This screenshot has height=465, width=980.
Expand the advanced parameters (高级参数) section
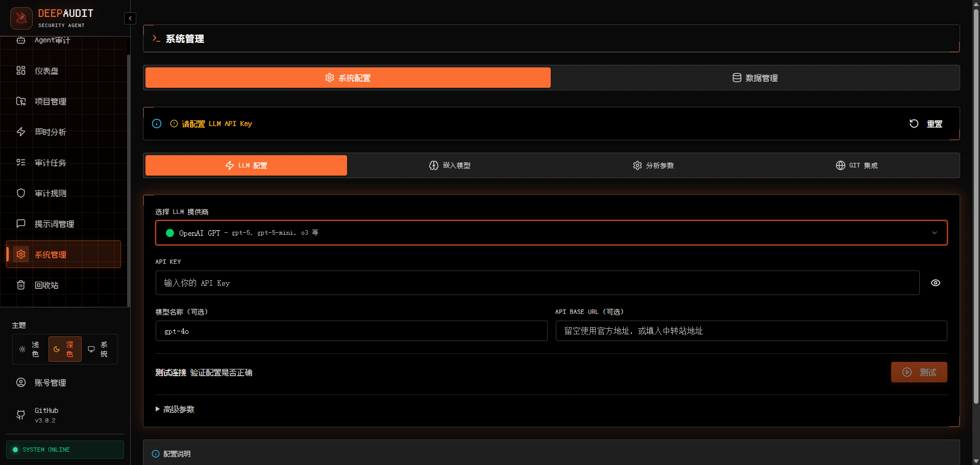(x=175, y=409)
